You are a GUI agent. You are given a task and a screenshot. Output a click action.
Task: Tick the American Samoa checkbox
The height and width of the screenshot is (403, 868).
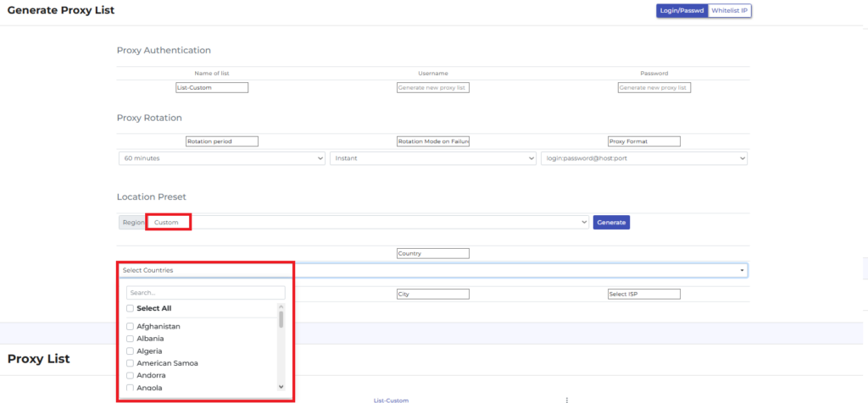[x=130, y=363]
